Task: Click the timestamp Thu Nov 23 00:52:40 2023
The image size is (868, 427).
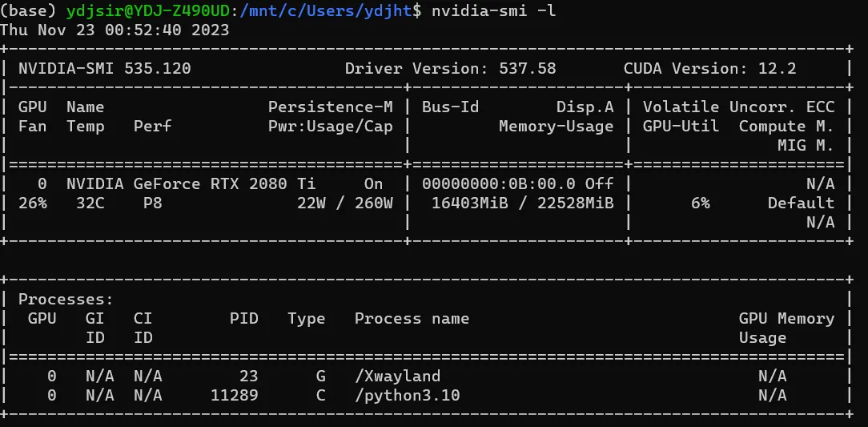Action: 115,30
